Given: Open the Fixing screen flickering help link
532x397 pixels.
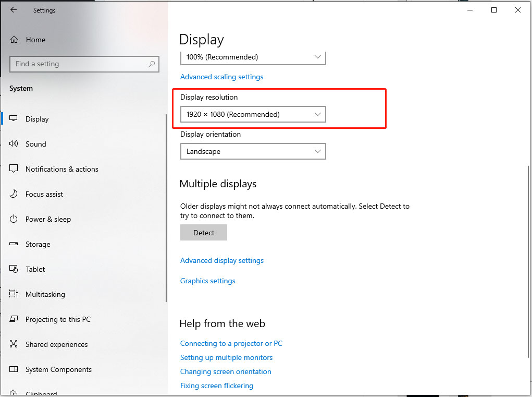Looking at the screenshot, I should tap(217, 386).
